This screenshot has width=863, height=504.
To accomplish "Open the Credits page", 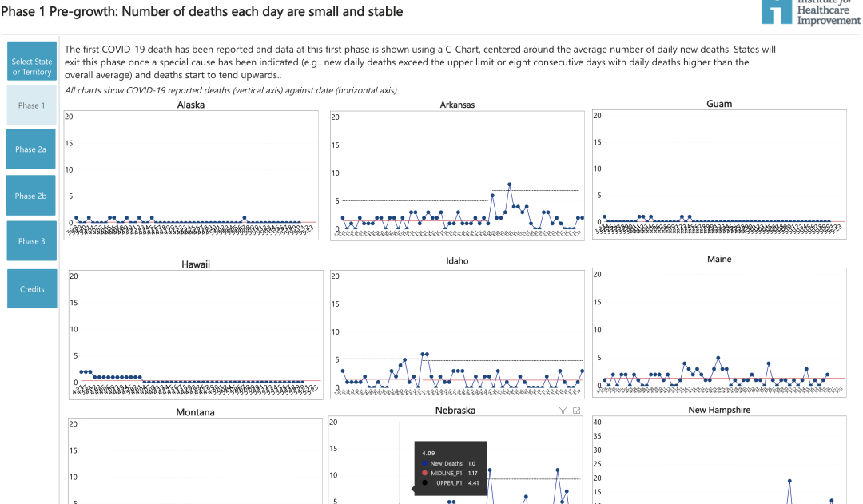I will (32, 289).
